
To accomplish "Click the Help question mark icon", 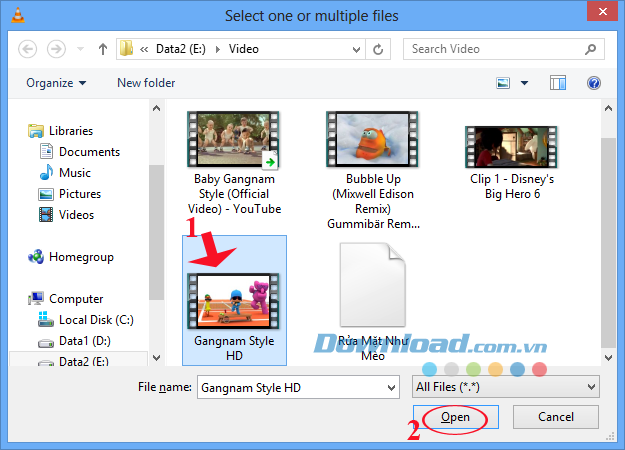I will (x=593, y=83).
